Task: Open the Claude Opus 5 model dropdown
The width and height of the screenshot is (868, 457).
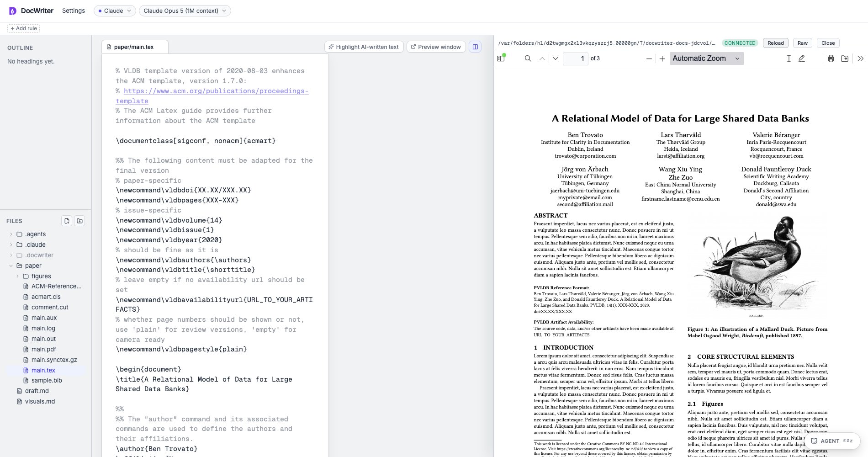Action: 185,11
